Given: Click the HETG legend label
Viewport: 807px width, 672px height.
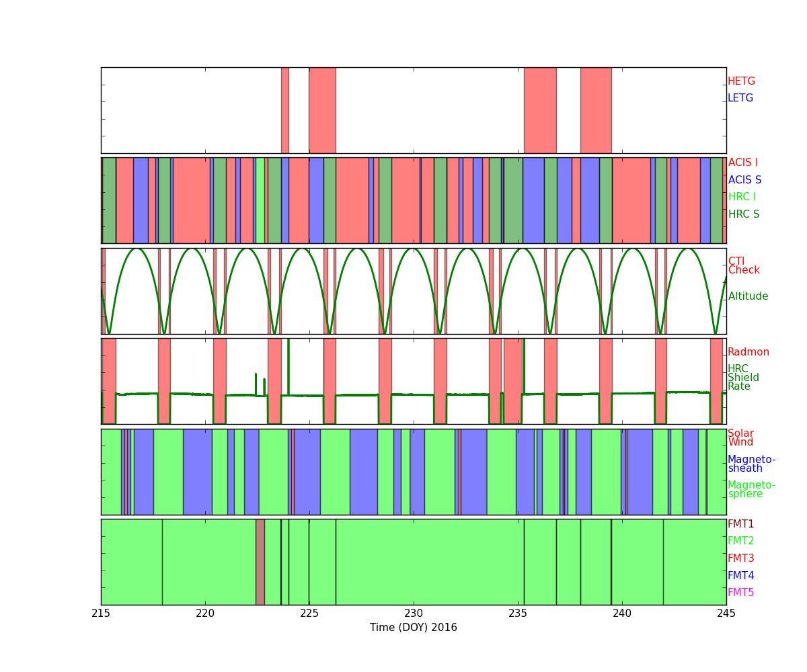Looking at the screenshot, I should click(741, 81).
